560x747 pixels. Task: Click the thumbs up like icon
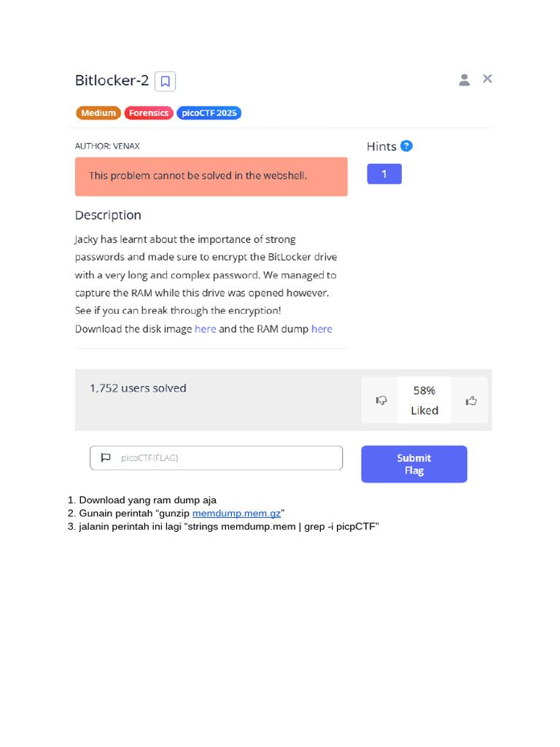pyautogui.click(x=471, y=400)
